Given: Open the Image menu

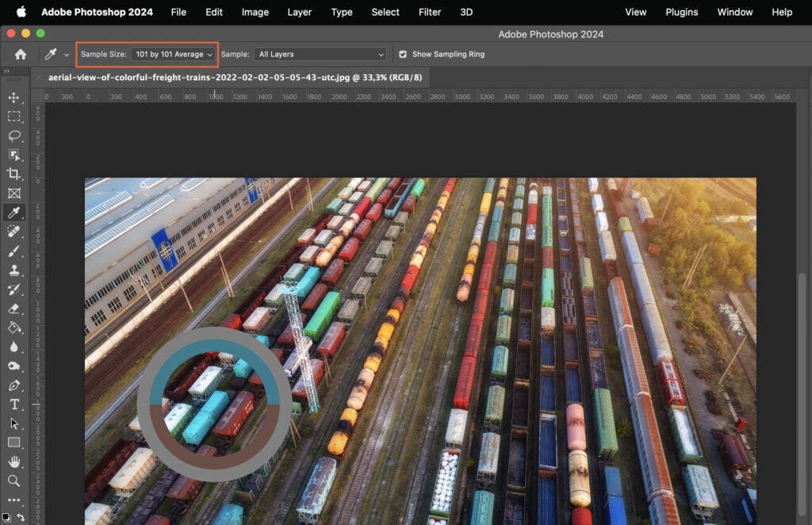Looking at the screenshot, I should click(x=255, y=12).
